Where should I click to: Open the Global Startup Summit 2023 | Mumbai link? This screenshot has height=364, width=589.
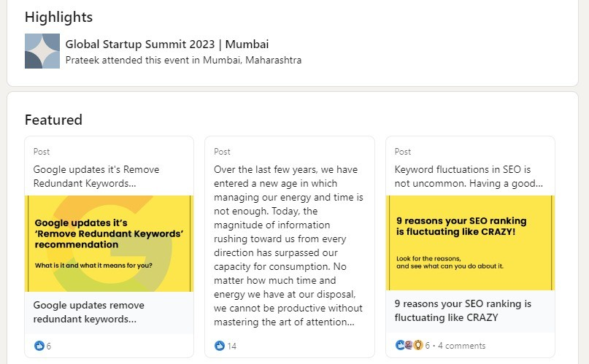pos(167,44)
